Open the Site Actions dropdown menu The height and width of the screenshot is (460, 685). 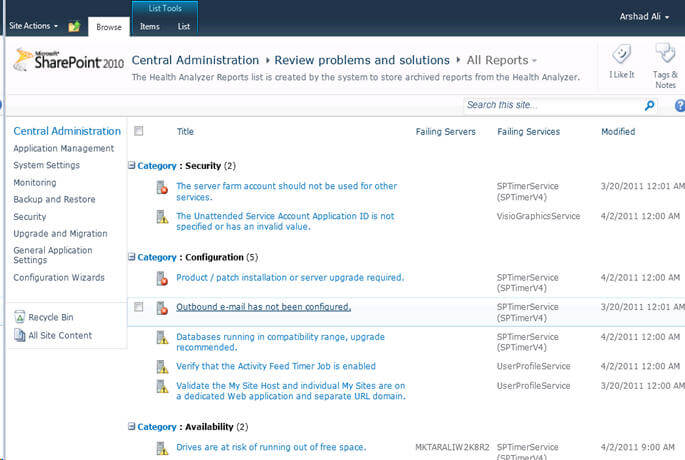coord(34,26)
